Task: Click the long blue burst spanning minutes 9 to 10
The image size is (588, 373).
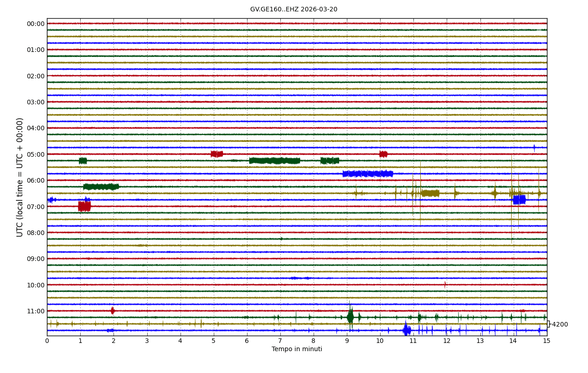Action: point(367,174)
